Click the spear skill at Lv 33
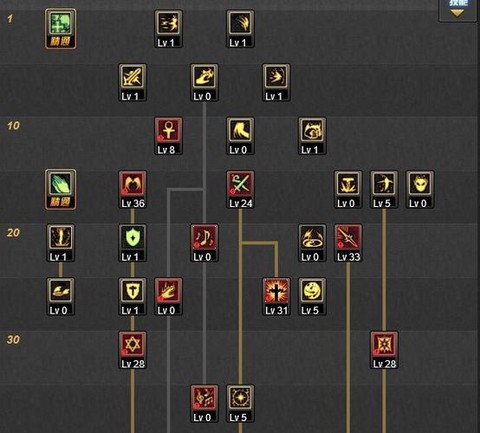The width and height of the screenshot is (480, 433). tap(348, 243)
